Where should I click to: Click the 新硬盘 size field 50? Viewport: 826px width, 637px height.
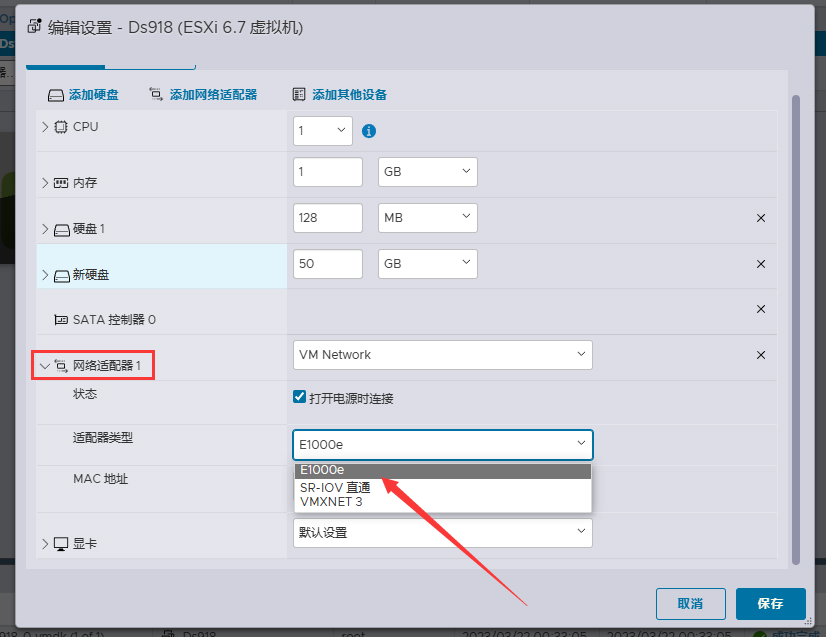328,263
